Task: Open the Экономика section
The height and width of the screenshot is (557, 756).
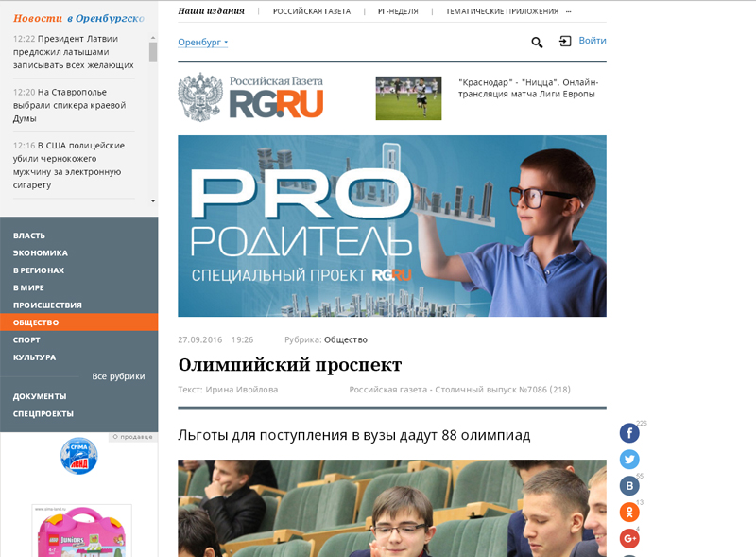Action: (41, 252)
